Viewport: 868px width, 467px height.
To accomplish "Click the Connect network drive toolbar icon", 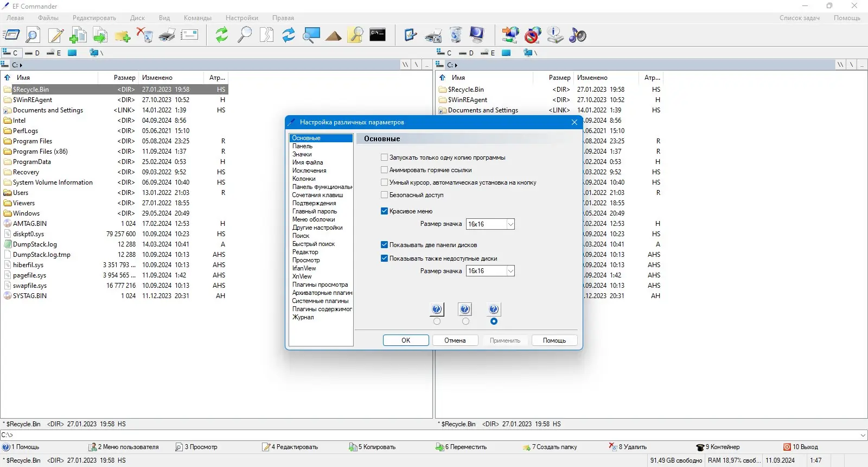I will [x=510, y=35].
